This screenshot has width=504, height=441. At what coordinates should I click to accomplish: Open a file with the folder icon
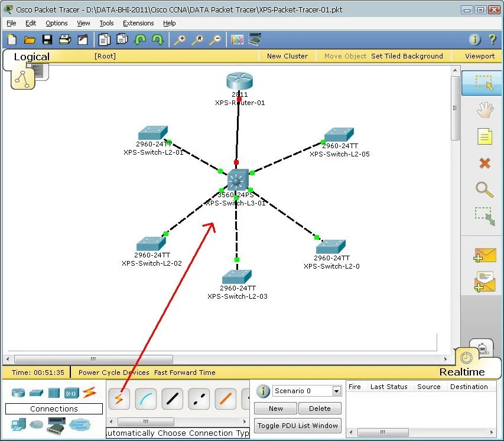coord(30,40)
